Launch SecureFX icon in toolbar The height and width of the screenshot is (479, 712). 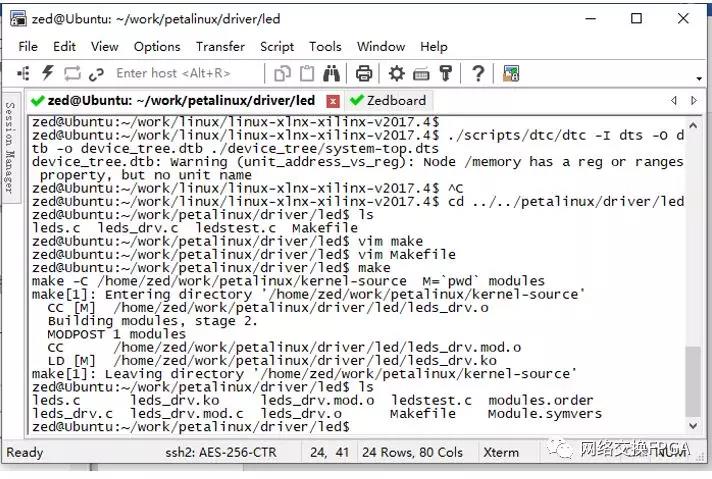pos(511,73)
